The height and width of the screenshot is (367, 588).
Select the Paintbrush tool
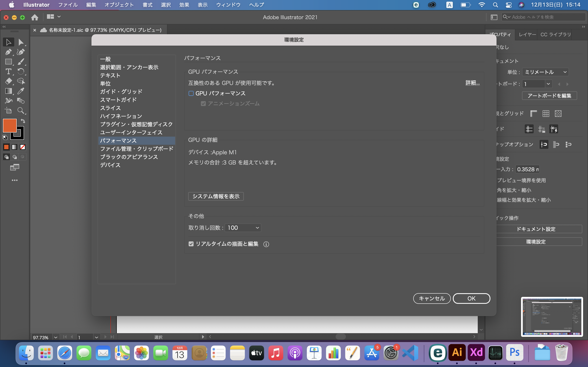click(x=21, y=62)
